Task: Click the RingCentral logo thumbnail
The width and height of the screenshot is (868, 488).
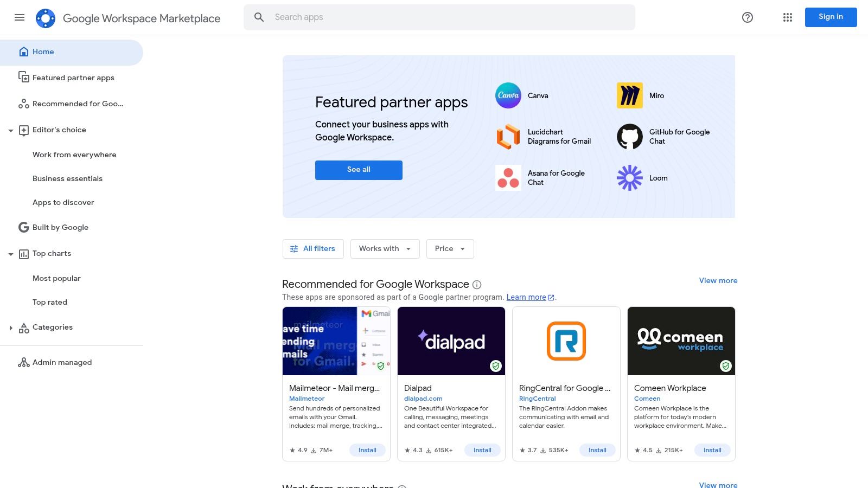Action: (x=566, y=341)
